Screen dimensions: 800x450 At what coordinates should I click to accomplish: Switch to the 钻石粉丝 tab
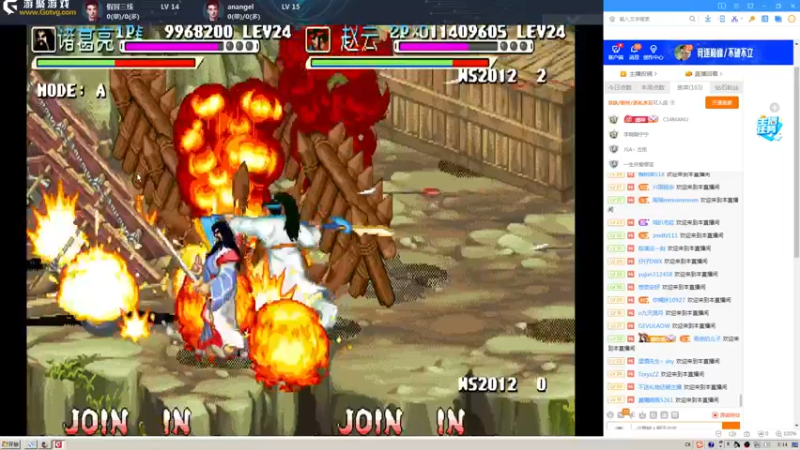click(727, 88)
